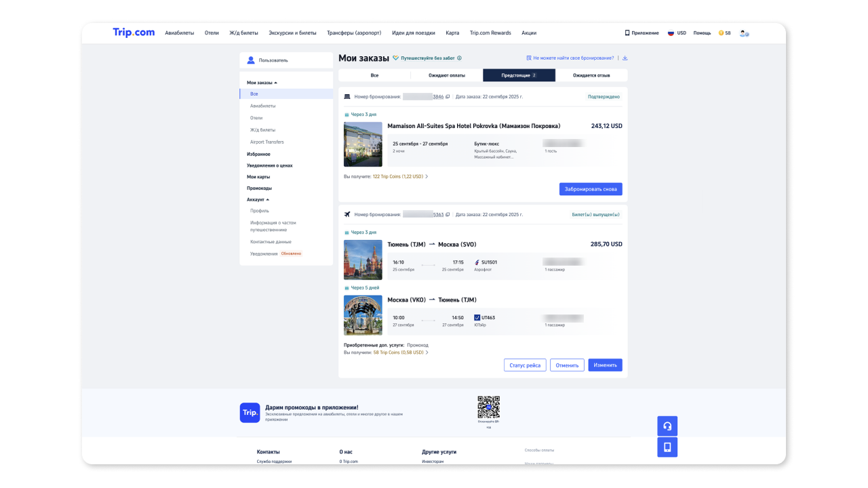Expand hotel Trip Coins reward details arrow

coord(427,176)
